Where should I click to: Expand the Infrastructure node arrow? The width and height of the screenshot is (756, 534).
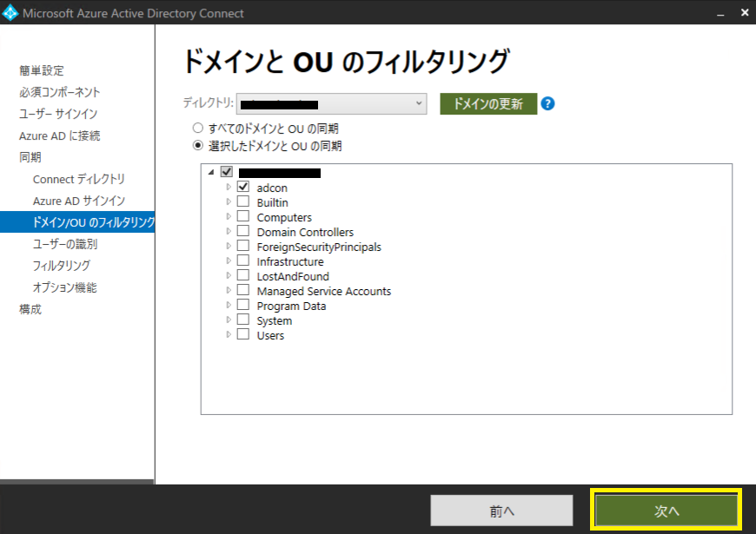coord(229,260)
